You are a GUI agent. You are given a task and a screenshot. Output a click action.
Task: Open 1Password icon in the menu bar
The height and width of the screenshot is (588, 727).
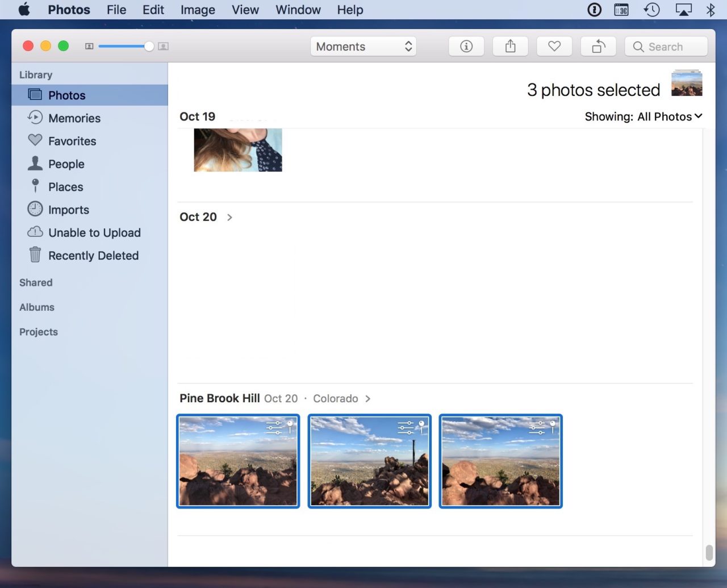[594, 10]
